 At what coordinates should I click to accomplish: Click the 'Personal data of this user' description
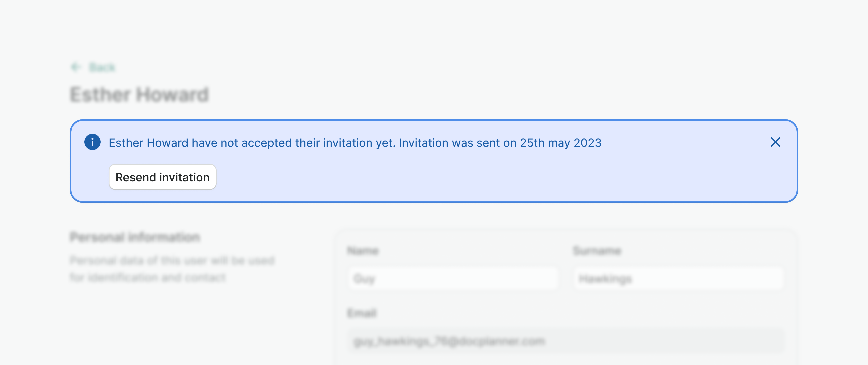click(172, 261)
